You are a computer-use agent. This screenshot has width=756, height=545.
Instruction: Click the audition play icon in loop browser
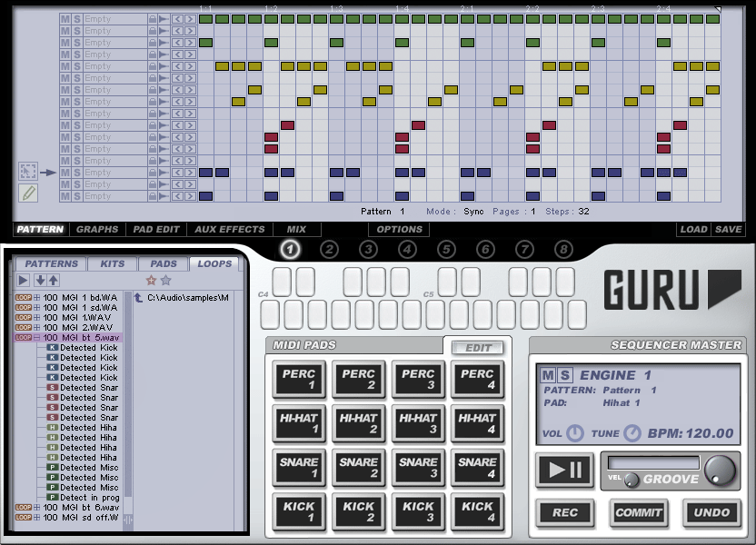click(x=23, y=280)
